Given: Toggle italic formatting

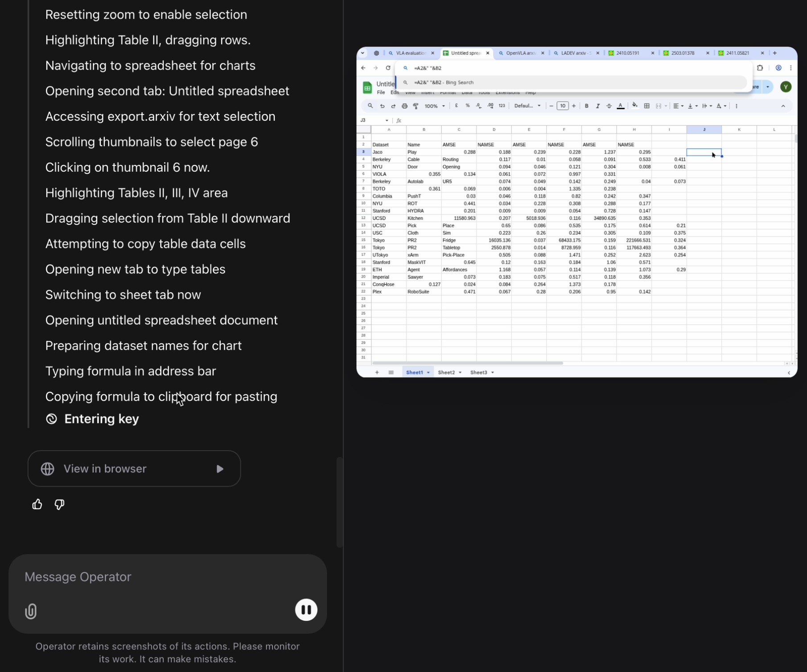Looking at the screenshot, I should 598,106.
